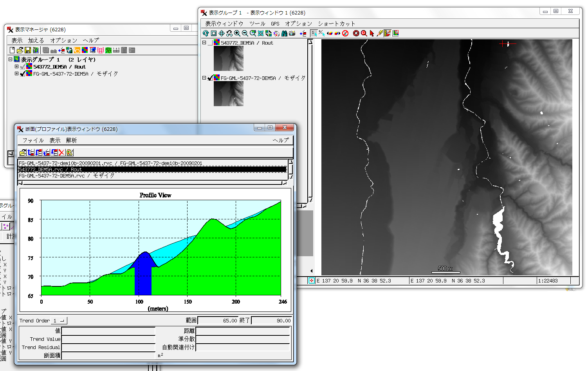Click the binoculars Find icon in view toolbar

(x=285, y=33)
